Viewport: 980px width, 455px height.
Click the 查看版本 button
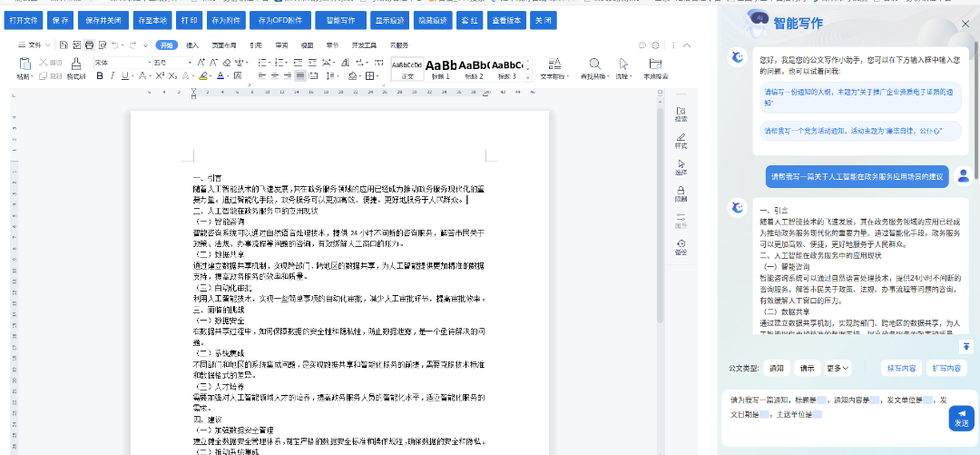click(506, 20)
